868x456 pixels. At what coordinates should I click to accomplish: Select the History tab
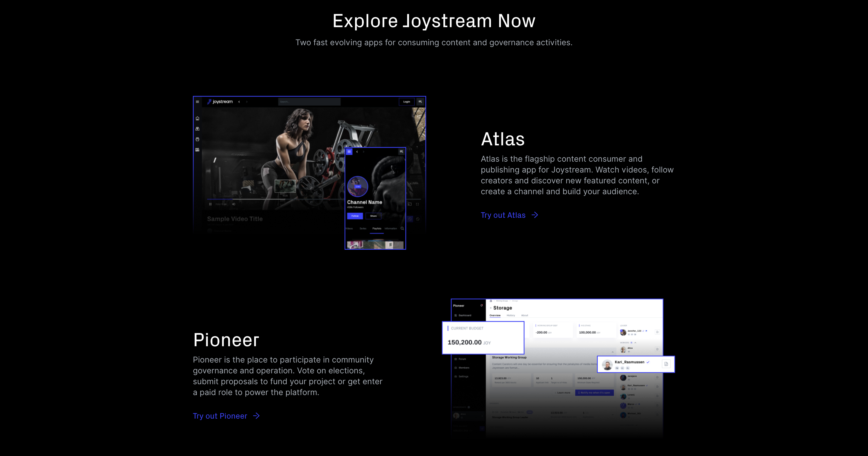pos(511,315)
